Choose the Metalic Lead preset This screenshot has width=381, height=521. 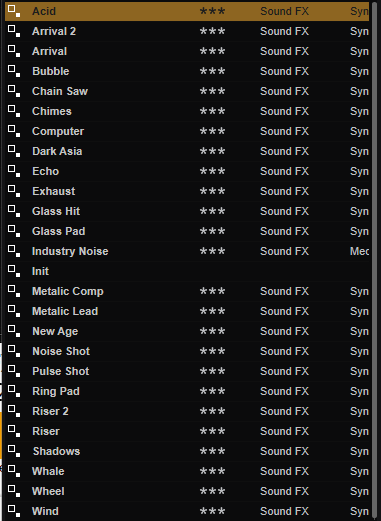tap(65, 311)
